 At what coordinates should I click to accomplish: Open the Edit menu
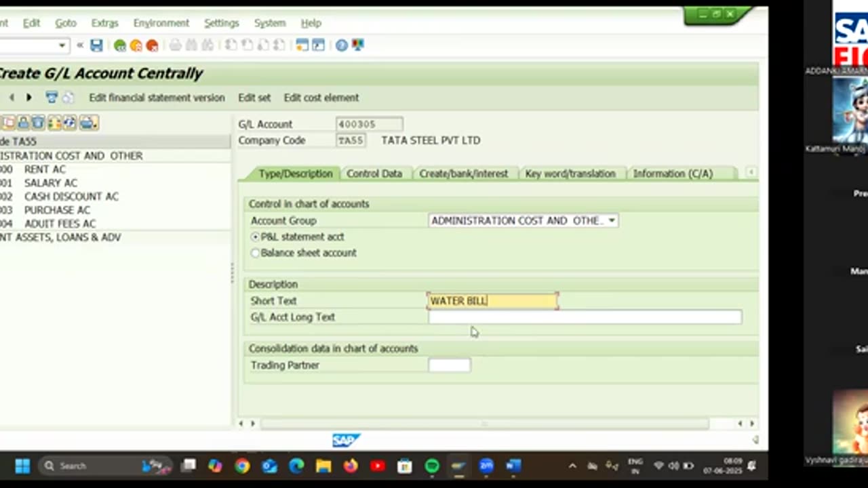31,23
